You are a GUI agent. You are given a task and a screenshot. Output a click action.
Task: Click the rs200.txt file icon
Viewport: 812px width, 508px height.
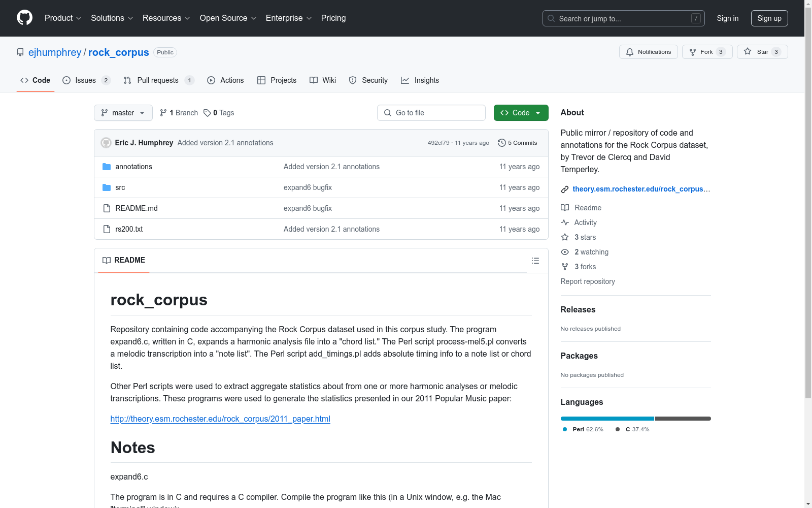(x=107, y=229)
